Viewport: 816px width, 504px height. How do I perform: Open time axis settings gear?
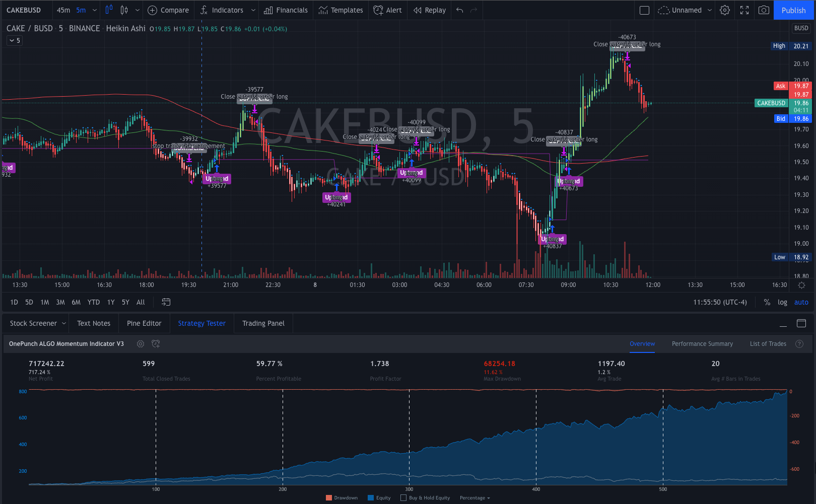tap(801, 285)
